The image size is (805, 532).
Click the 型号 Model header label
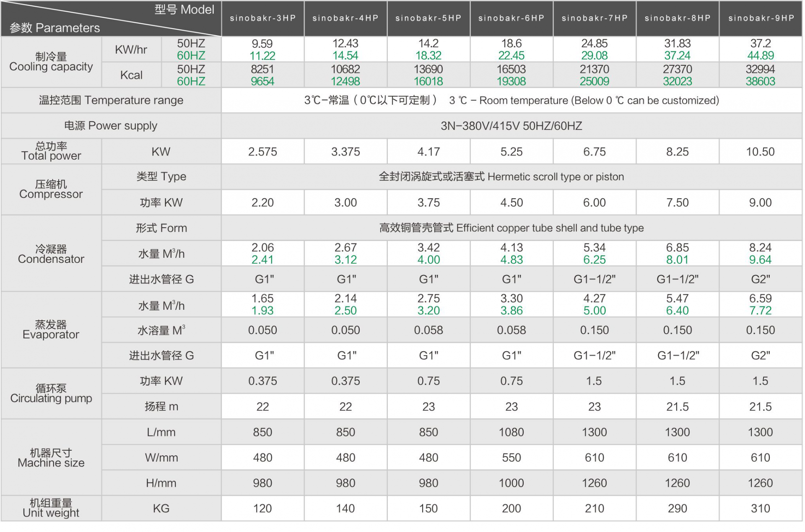tap(184, 10)
